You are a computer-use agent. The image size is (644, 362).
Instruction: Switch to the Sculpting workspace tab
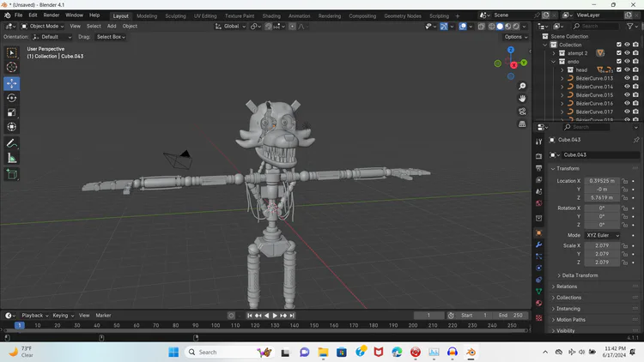pyautogui.click(x=175, y=16)
